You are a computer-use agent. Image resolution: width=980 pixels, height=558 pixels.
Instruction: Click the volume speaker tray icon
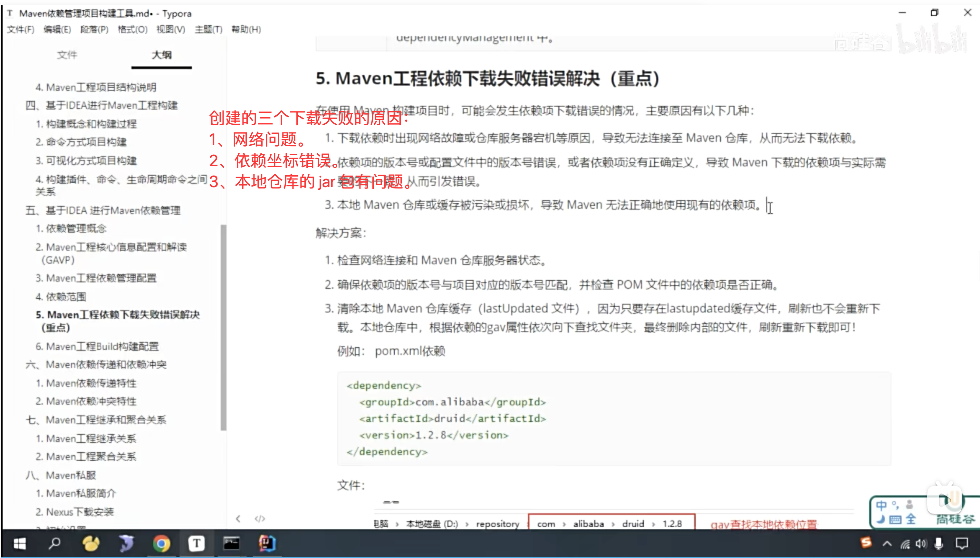(921, 544)
